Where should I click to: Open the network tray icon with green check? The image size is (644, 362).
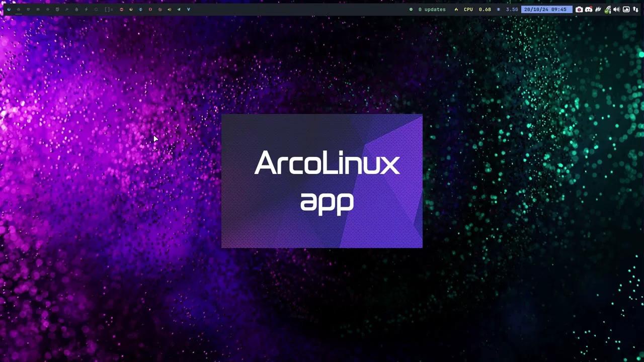[x=607, y=10]
